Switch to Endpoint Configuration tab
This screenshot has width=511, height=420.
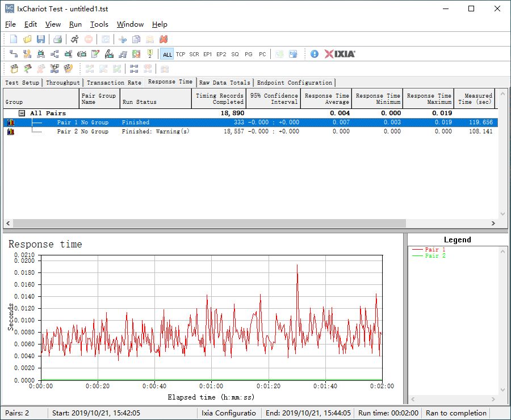[295, 82]
